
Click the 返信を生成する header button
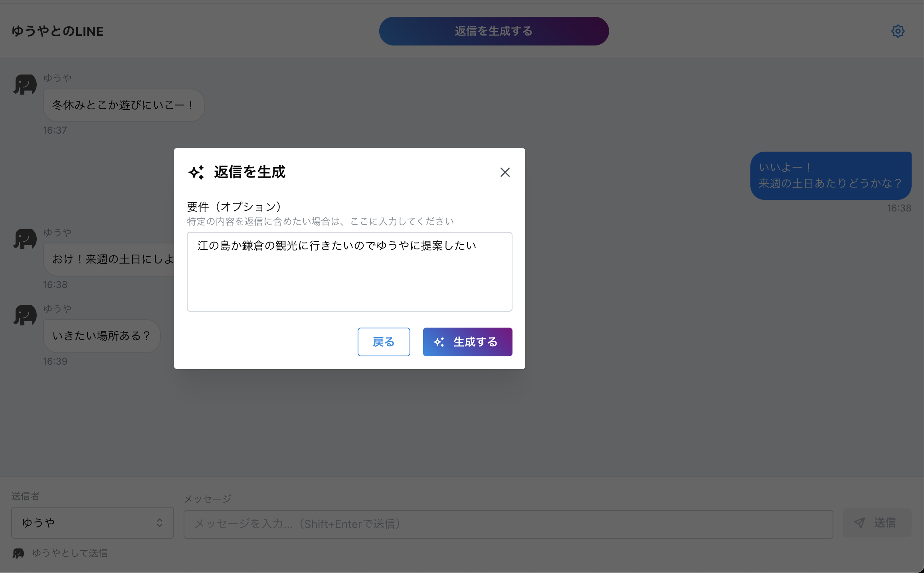click(494, 31)
